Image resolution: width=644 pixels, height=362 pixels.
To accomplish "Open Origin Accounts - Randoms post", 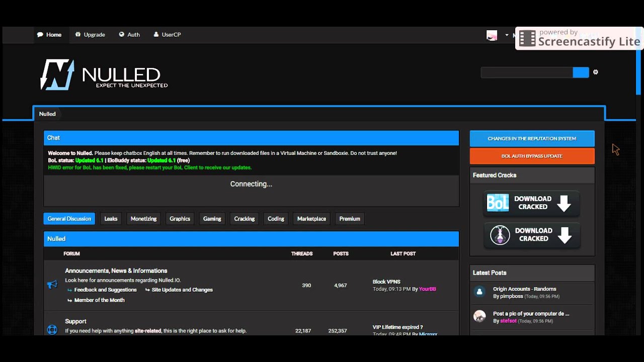I will [x=524, y=289].
